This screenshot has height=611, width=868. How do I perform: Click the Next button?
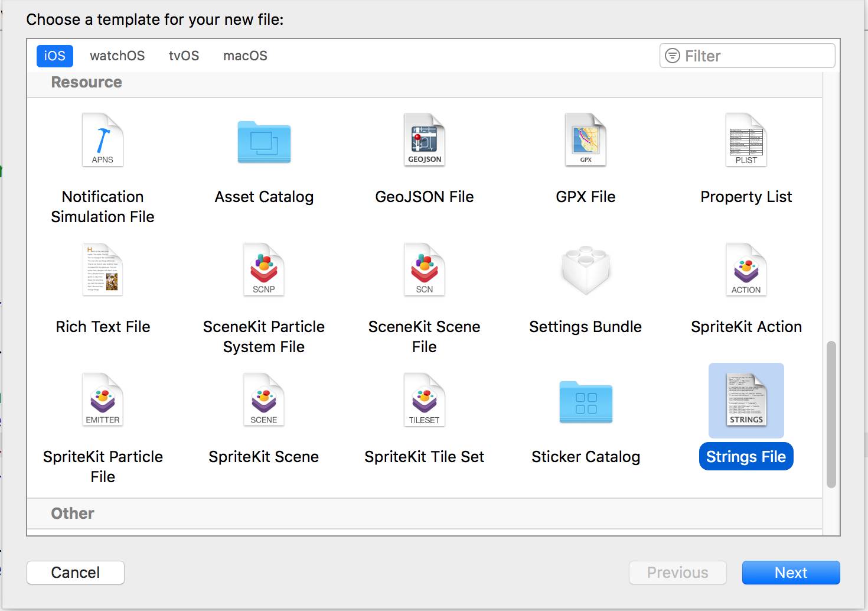pos(791,573)
